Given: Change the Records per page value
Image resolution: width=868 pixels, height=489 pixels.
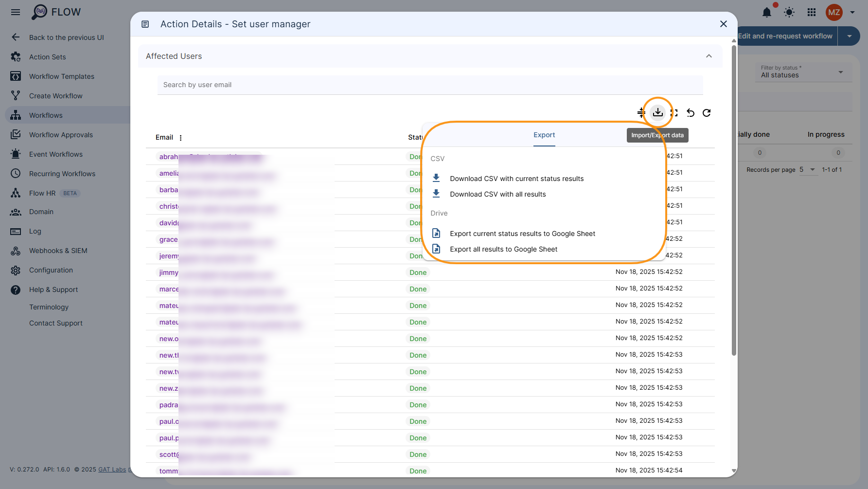Looking at the screenshot, I should pos(808,169).
